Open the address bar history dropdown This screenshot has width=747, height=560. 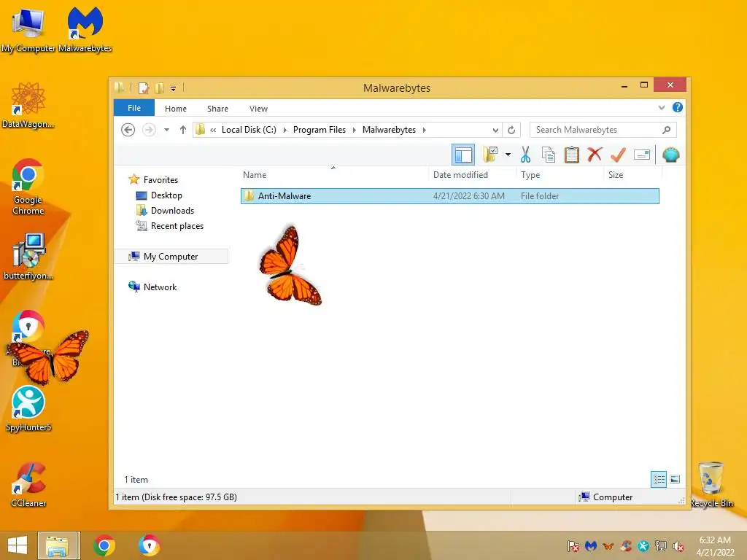point(495,130)
